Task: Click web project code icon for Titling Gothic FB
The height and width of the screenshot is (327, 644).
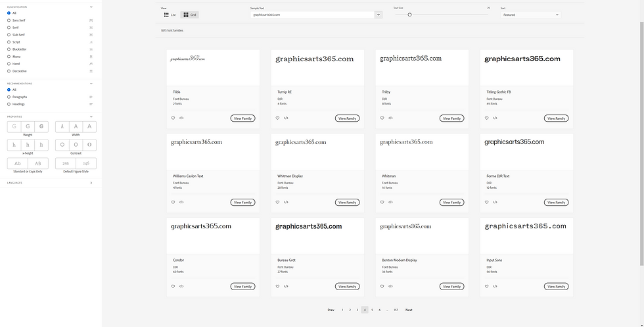Action: tap(495, 118)
